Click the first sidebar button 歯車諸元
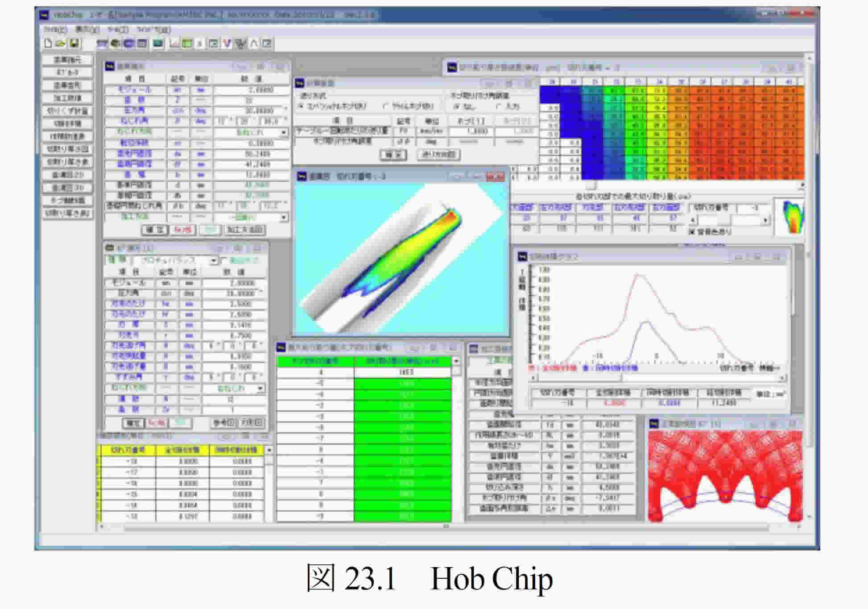This screenshot has height=609, width=868. tap(67, 60)
